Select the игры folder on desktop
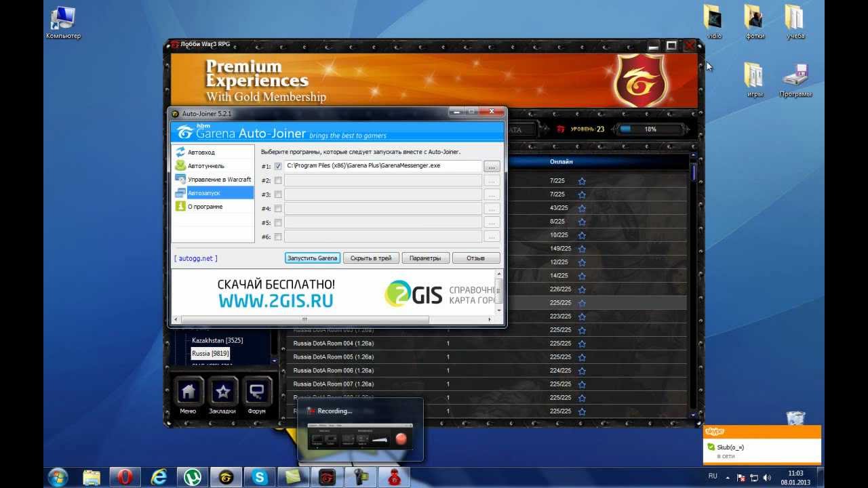The image size is (868, 488). pyautogui.click(x=755, y=80)
